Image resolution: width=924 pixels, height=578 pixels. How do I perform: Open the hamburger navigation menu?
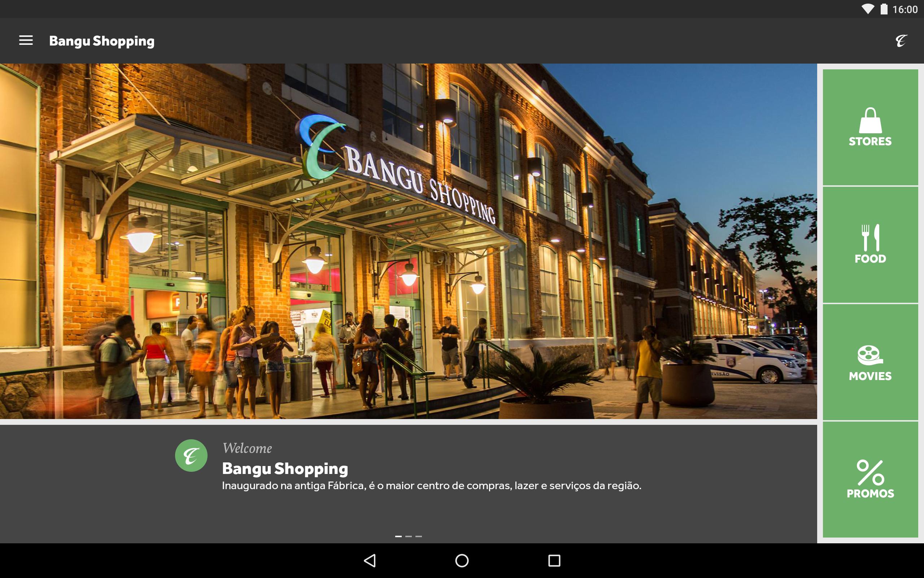pyautogui.click(x=26, y=40)
